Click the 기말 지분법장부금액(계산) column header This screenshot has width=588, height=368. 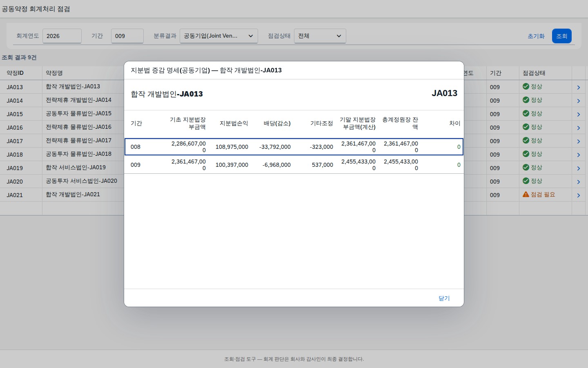[x=358, y=123]
